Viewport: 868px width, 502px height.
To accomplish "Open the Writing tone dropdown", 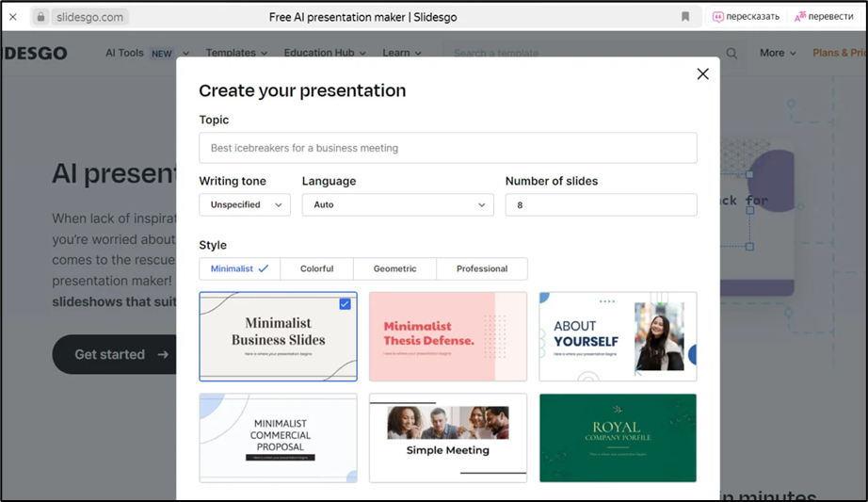I will 245,204.
